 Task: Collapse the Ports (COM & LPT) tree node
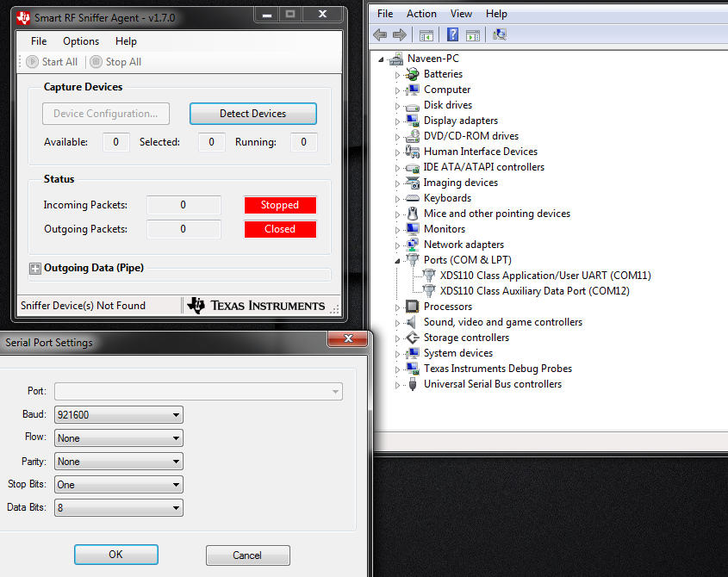point(397,261)
